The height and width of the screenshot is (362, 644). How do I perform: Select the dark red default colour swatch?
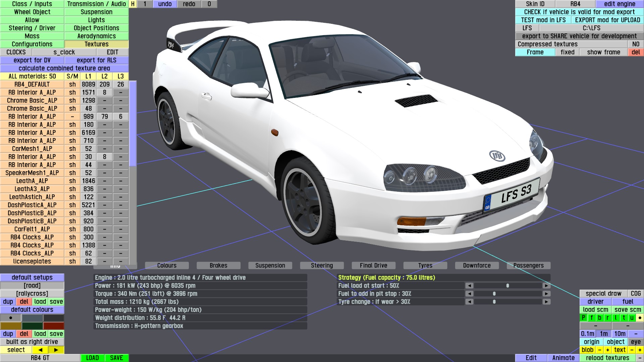coord(53,326)
